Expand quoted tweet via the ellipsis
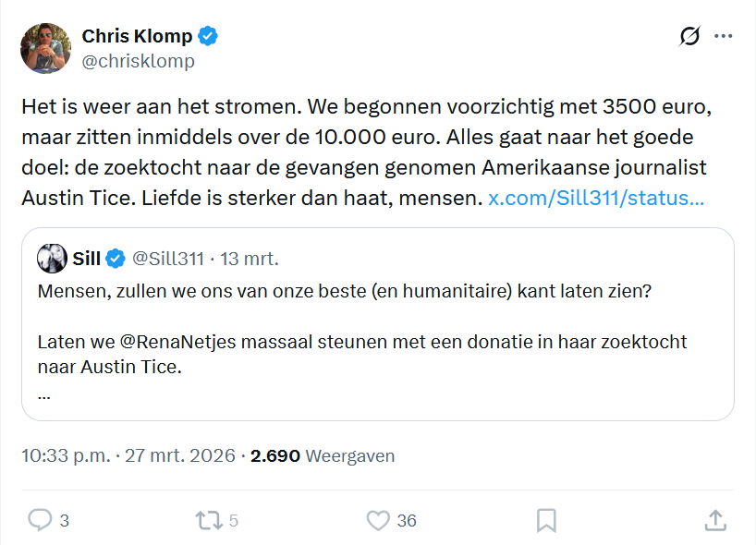This screenshot has height=545, width=756. coord(44,394)
